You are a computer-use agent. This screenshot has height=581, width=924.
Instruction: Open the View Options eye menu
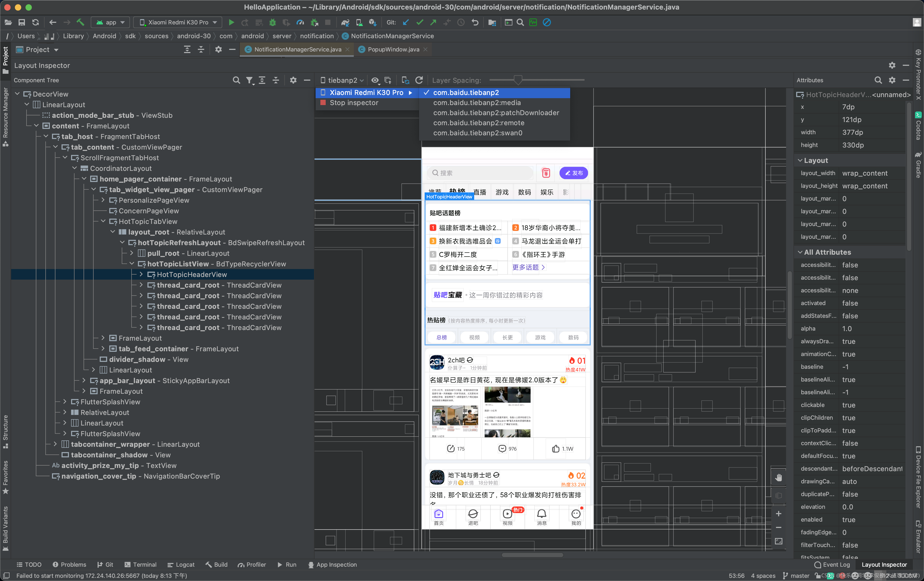[375, 80]
